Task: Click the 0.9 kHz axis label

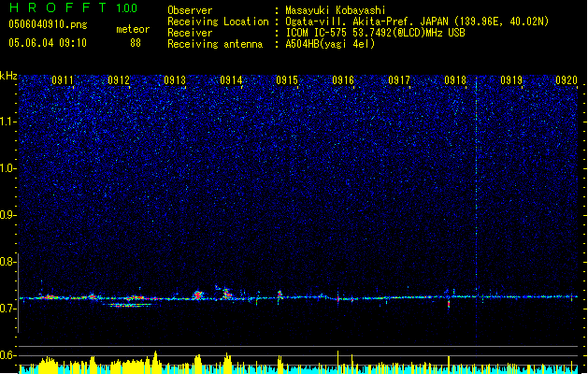Action: [8, 215]
